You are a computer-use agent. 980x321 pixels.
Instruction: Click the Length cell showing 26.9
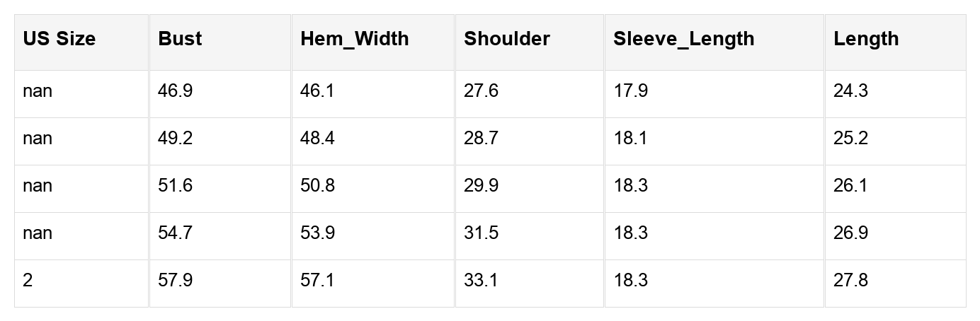coord(850,233)
